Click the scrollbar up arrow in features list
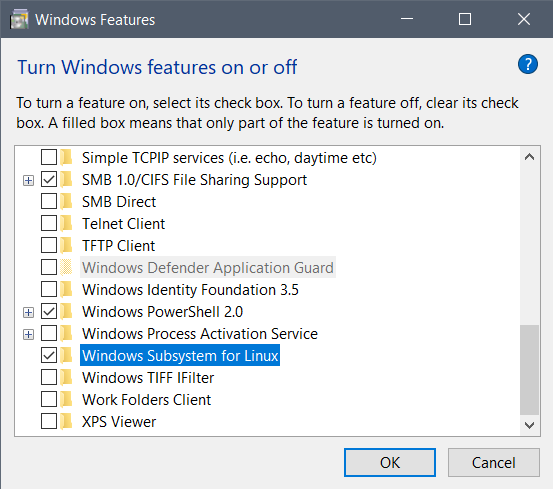 529,157
